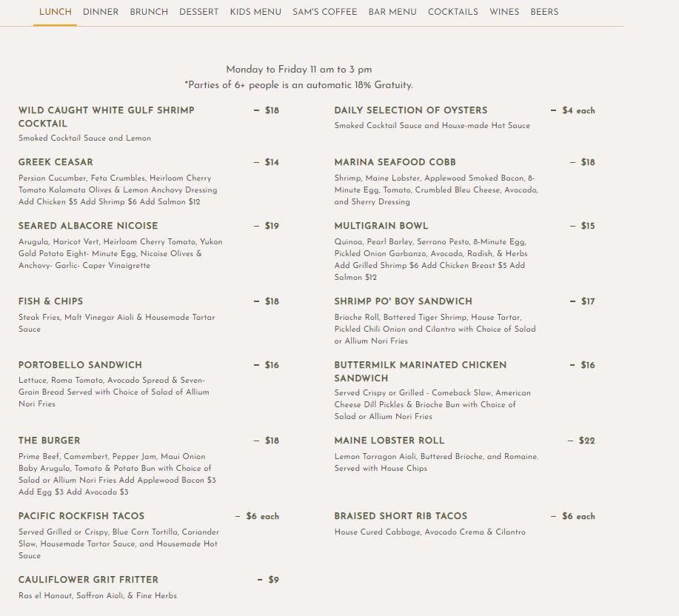The width and height of the screenshot is (679, 616).
Task: Click the Greek Ceasar item title
Action: coord(56,162)
